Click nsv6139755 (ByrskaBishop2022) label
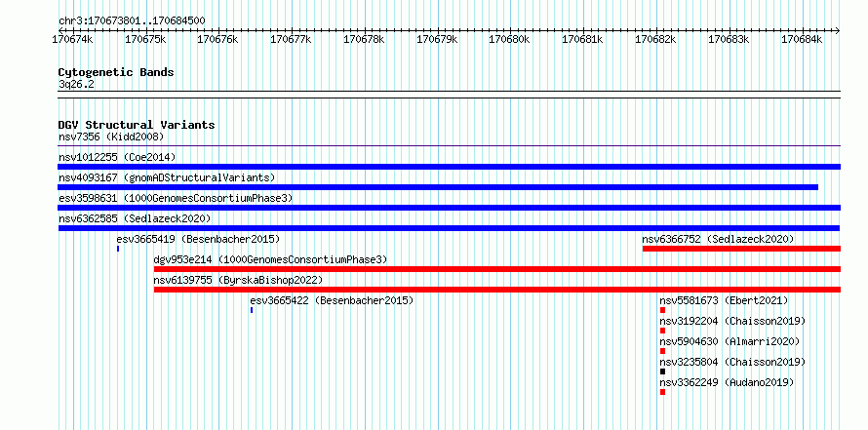 click(x=238, y=280)
